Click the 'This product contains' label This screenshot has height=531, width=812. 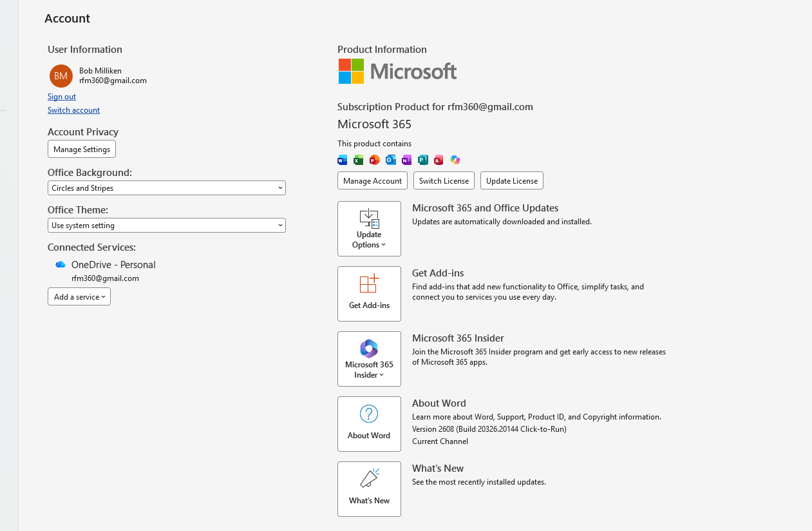(x=374, y=144)
